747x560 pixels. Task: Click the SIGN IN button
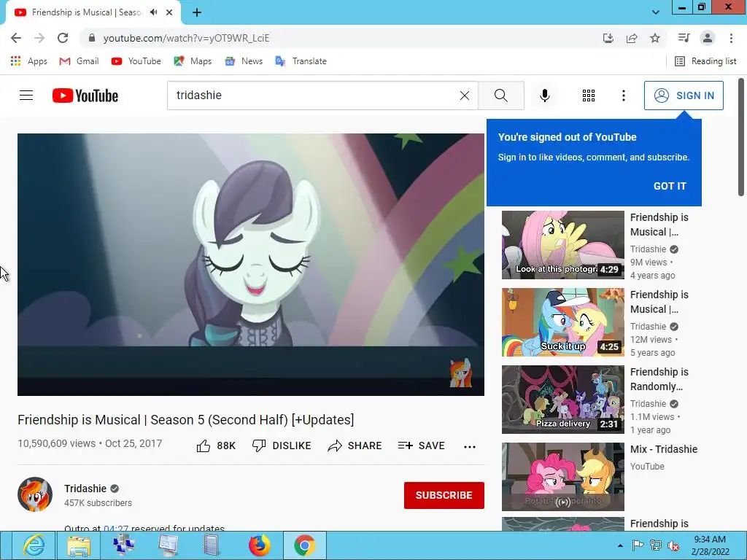coord(684,96)
